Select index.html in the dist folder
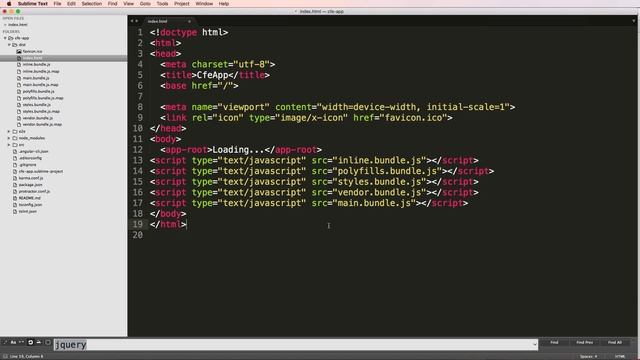Image resolution: width=640 pixels, height=360 pixels. (64, 58)
